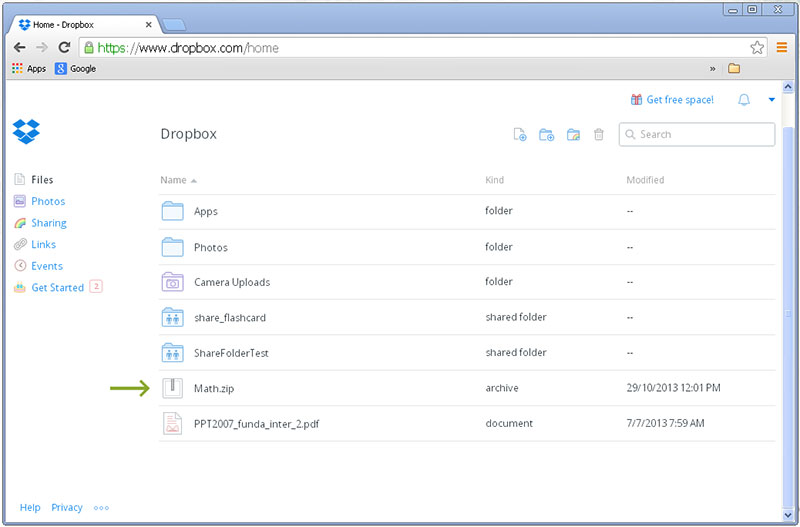Open other bookmarks folder icon
Viewport: 800px width, 527px height.
[734, 68]
